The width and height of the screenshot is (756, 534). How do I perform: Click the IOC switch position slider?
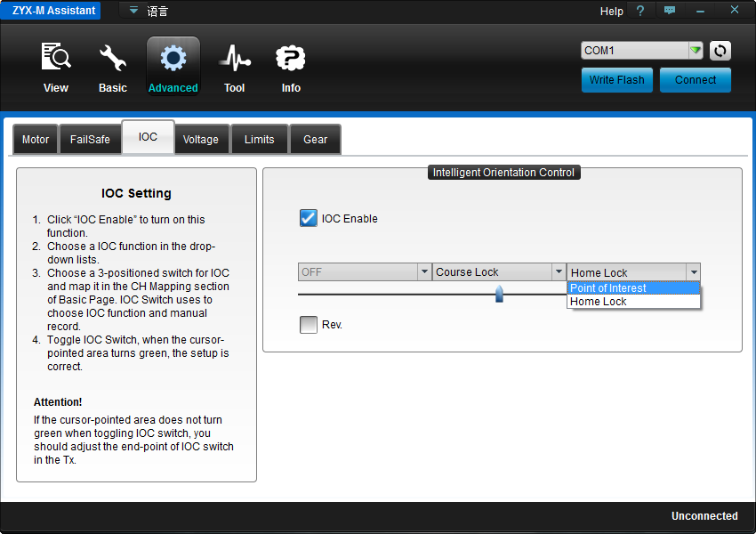click(499, 294)
